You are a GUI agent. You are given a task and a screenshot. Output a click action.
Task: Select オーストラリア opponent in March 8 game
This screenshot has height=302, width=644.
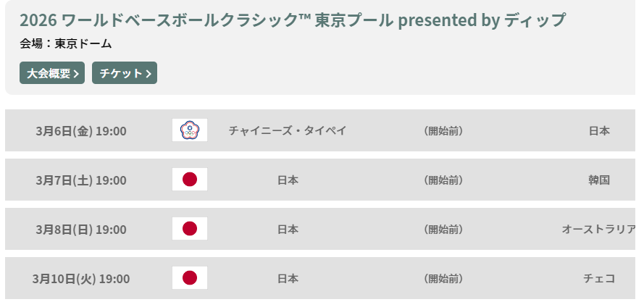point(598,230)
